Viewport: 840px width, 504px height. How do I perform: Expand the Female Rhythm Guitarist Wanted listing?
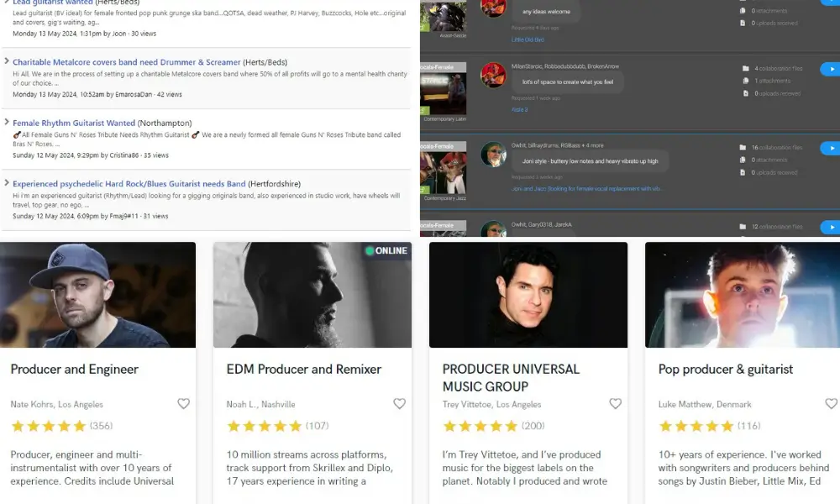(x=7, y=122)
